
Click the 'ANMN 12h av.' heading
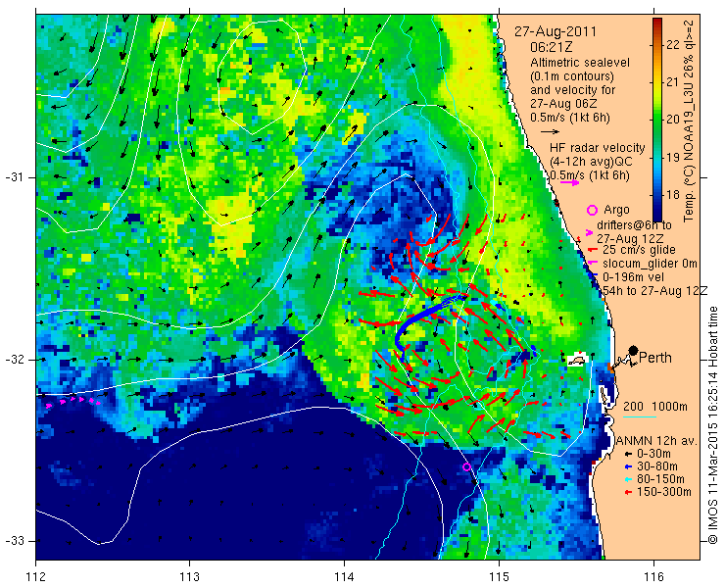(x=657, y=441)
